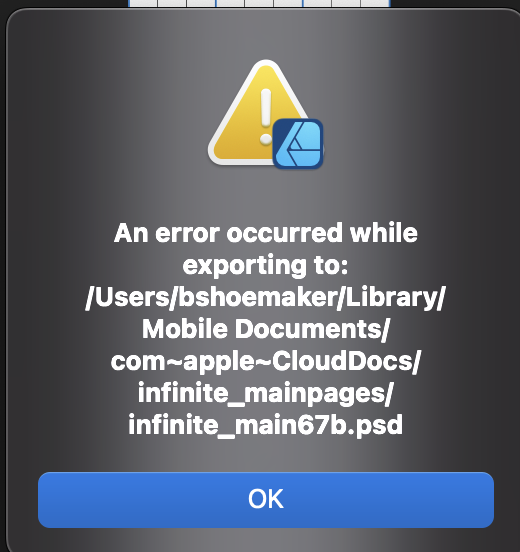Click the white exclamation mark in the triangle
This screenshot has width=520, height=552.
(x=266, y=116)
